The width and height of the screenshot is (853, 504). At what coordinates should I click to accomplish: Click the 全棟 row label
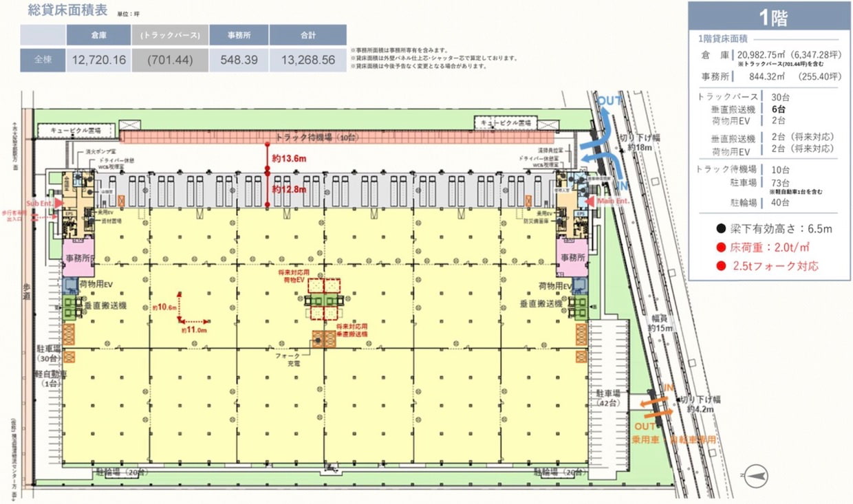(43, 60)
